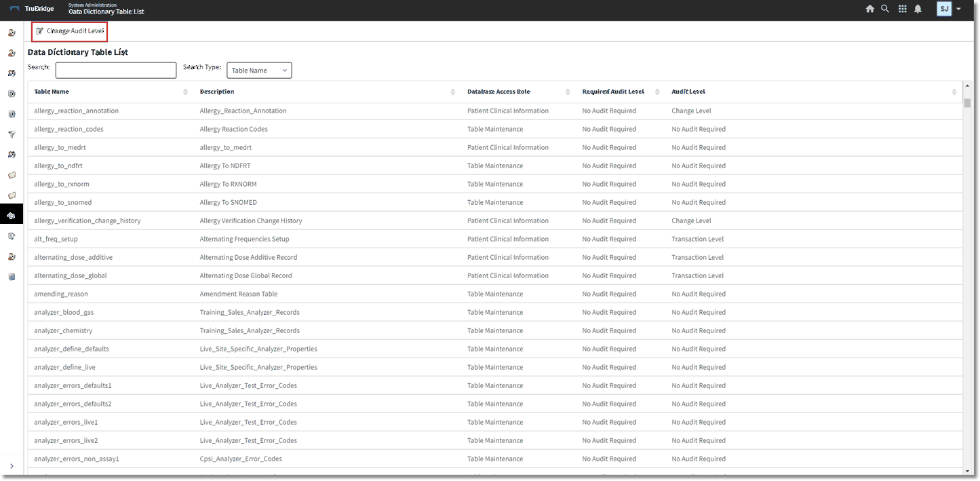The image size is (980, 481).
Task: Click the highlighted active sidebar icon
Action: (12, 216)
